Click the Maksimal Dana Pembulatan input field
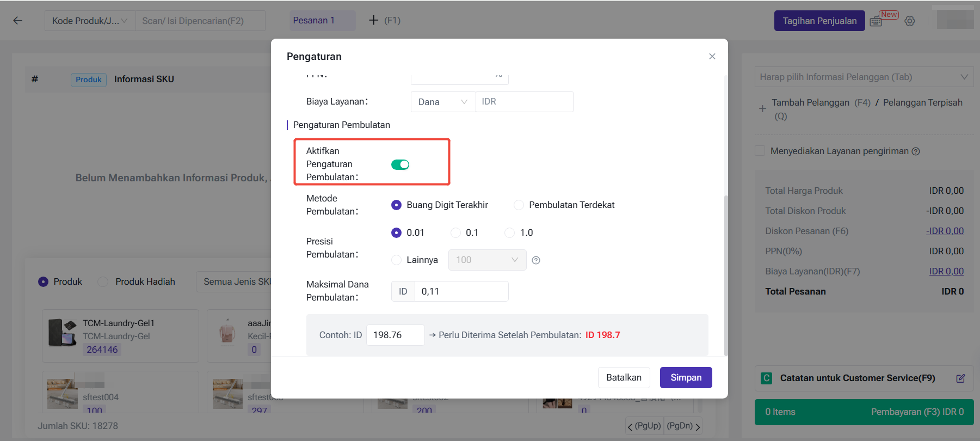The width and height of the screenshot is (980, 441). 461,291
